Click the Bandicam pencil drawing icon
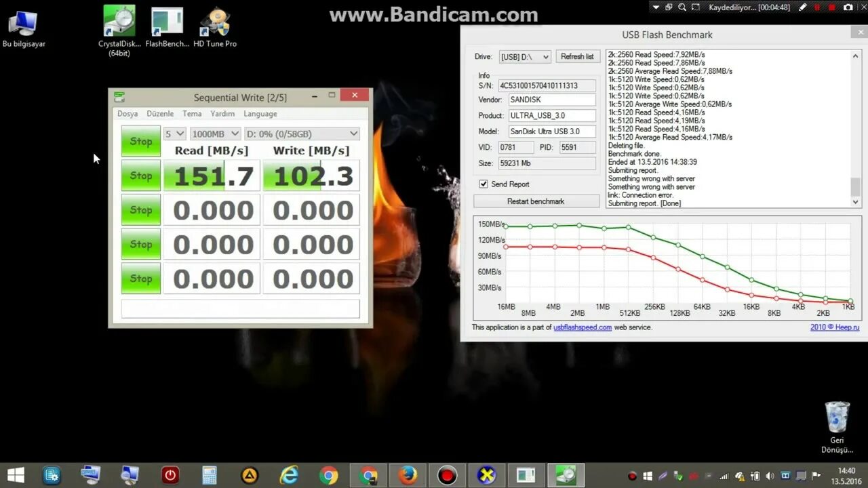The image size is (868, 488). point(803,7)
